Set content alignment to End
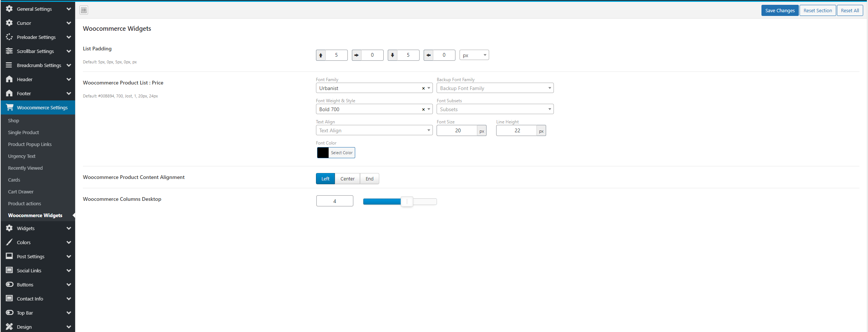Image resolution: width=868 pixels, height=332 pixels. click(369, 179)
